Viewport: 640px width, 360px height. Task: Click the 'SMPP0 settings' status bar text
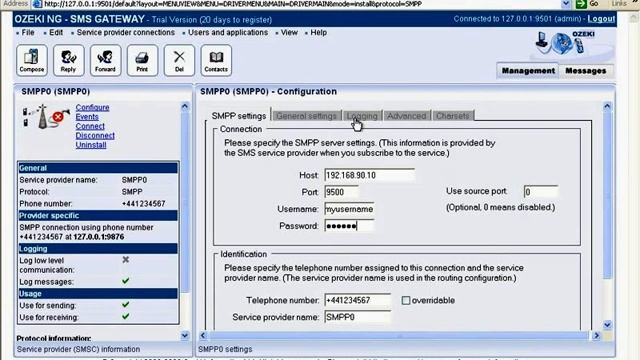coord(225,349)
